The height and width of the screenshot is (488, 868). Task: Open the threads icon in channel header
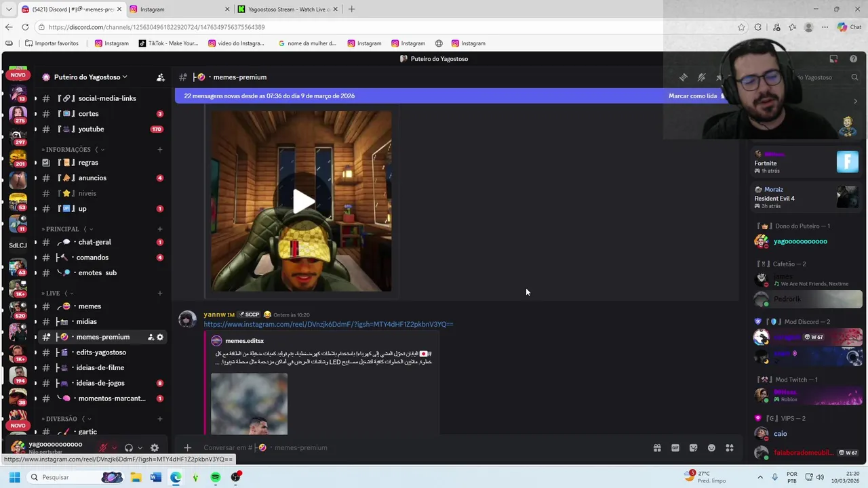(x=684, y=77)
